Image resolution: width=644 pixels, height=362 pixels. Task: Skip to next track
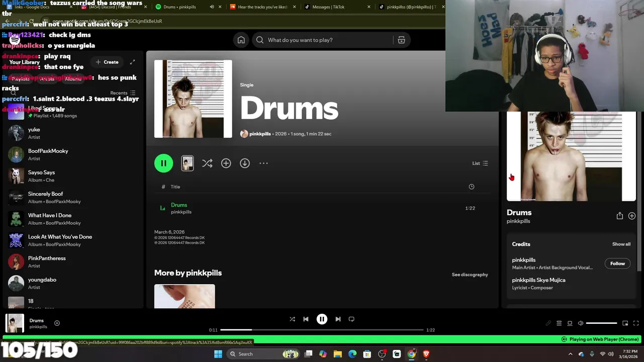point(338,319)
